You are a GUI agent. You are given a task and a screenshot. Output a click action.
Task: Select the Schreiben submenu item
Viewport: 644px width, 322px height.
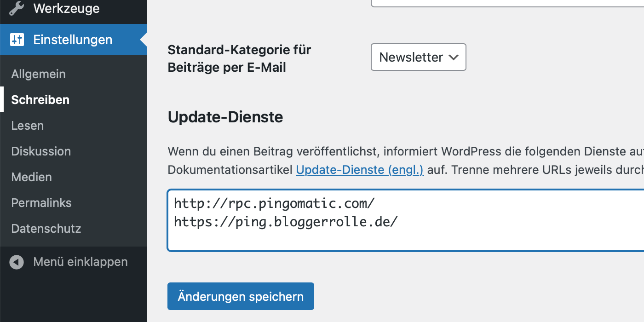point(40,100)
